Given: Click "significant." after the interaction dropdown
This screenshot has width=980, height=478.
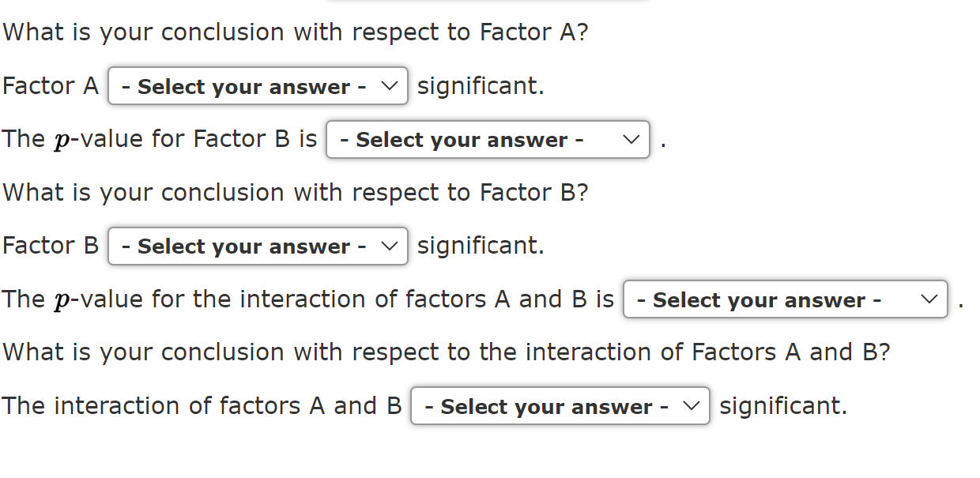Looking at the screenshot, I should point(782,407).
